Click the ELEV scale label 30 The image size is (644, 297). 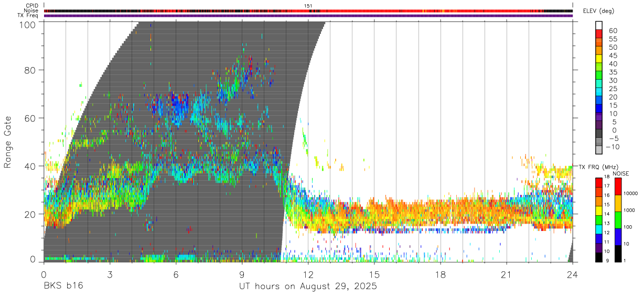[613, 81]
